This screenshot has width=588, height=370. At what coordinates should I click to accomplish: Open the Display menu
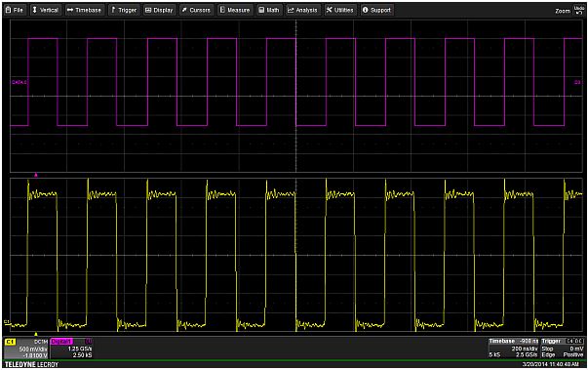159,10
